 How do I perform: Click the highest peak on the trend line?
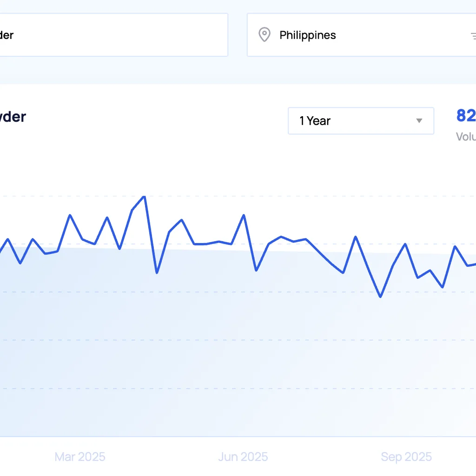tap(144, 197)
